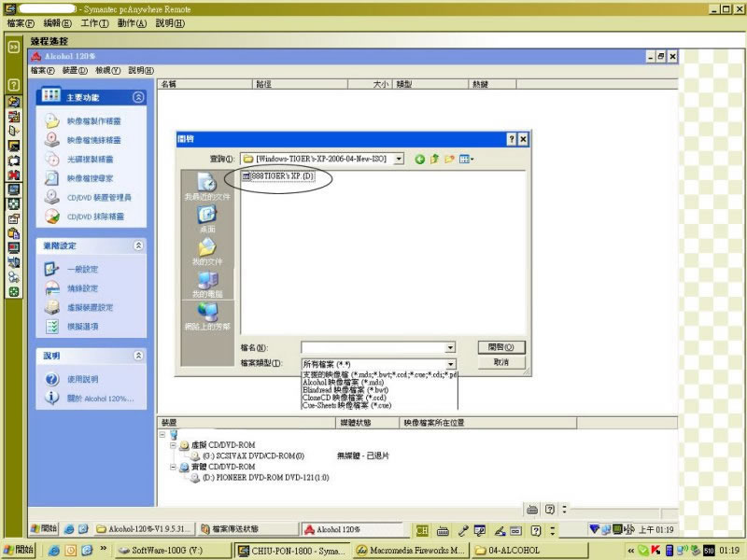Screen dimensions: 747x560
Task: Select file 888TIGER's XP.(D) in dialog
Action: (277, 176)
